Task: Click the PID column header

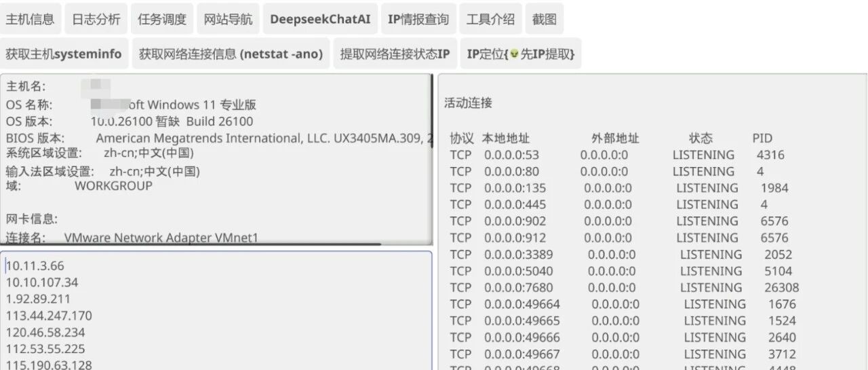Action: pos(762,138)
